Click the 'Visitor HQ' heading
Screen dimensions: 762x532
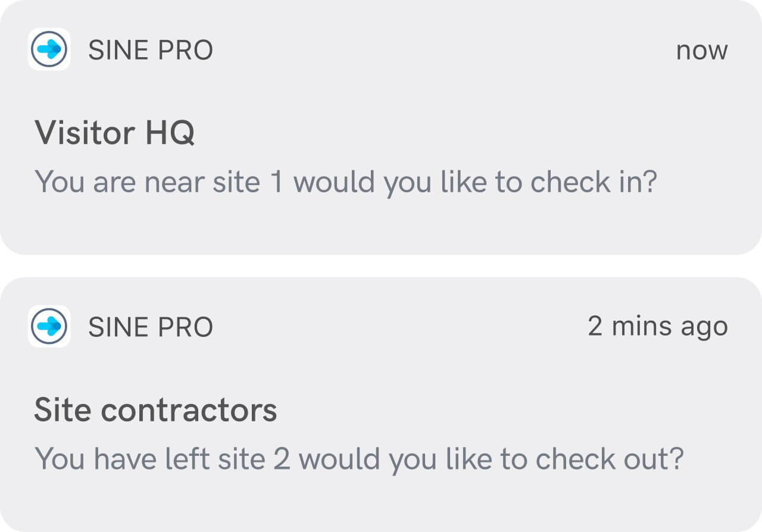117,133
